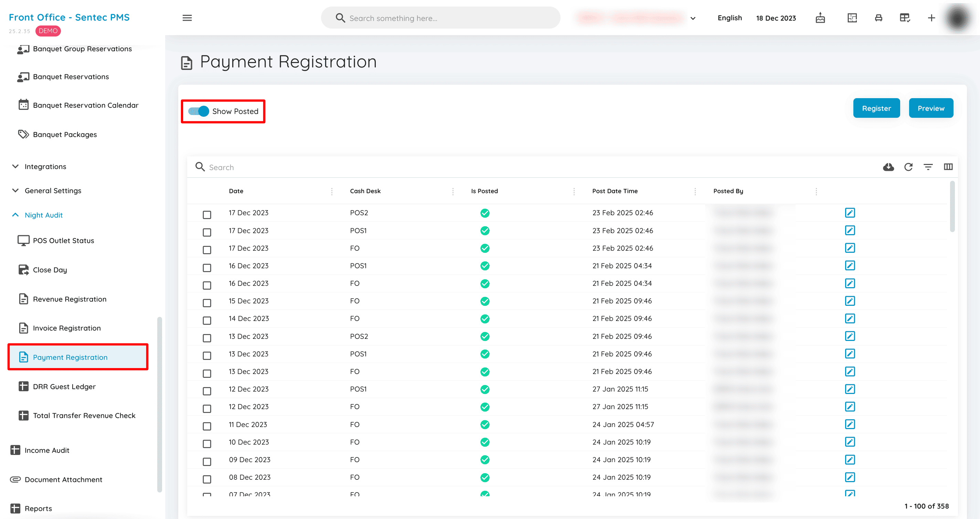
Task: Check the 13 Dec 2023 POS2 row checkbox
Action: (207, 338)
